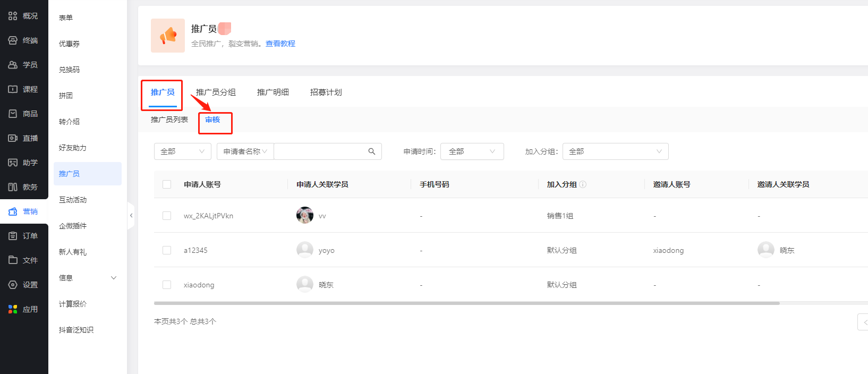Image resolution: width=868 pixels, height=374 pixels.
Task: Expand the 加入分组 filter dropdown
Action: pos(615,151)
